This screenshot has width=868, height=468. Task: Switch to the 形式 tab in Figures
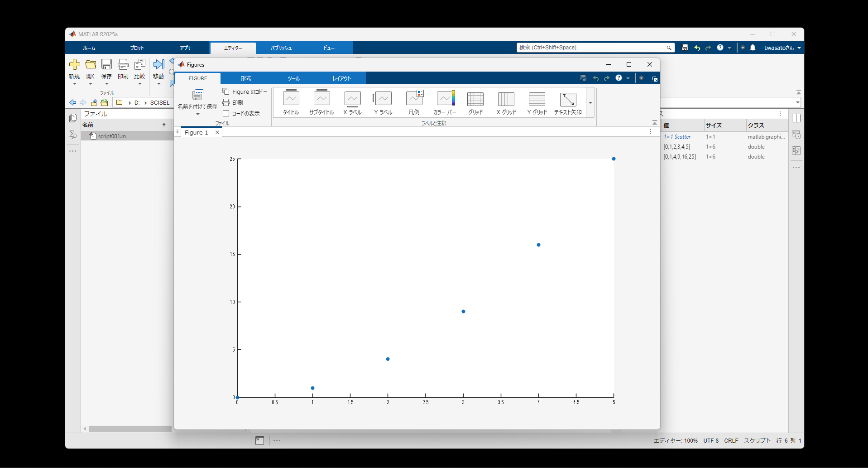pyautogui.click(x=245, y=78)
